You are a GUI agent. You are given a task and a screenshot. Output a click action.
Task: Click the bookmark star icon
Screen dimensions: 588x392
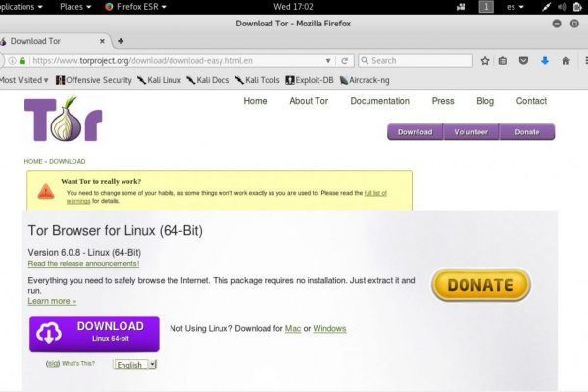pyautogui.click(x=484, y=61)
